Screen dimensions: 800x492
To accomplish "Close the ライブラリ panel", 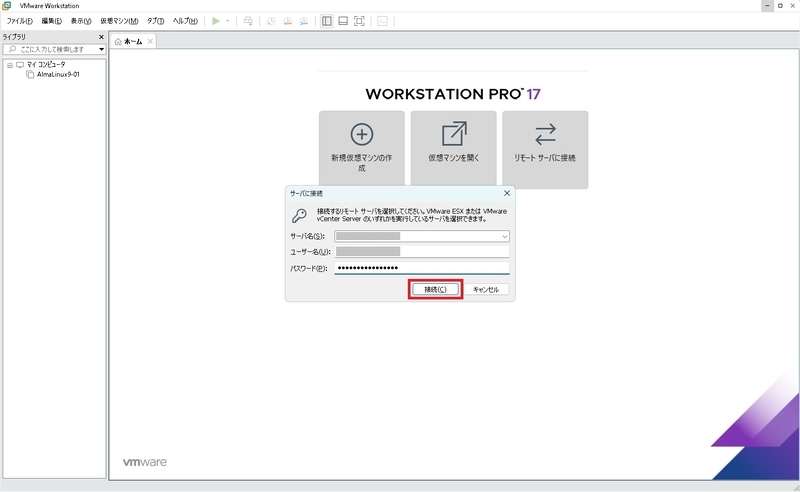I will coord(101,37).
